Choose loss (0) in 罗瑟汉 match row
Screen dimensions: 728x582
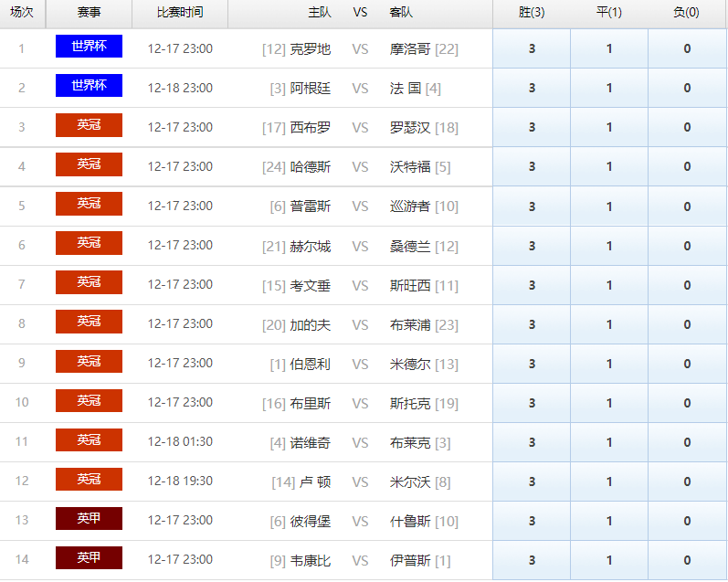pos(687,127)
